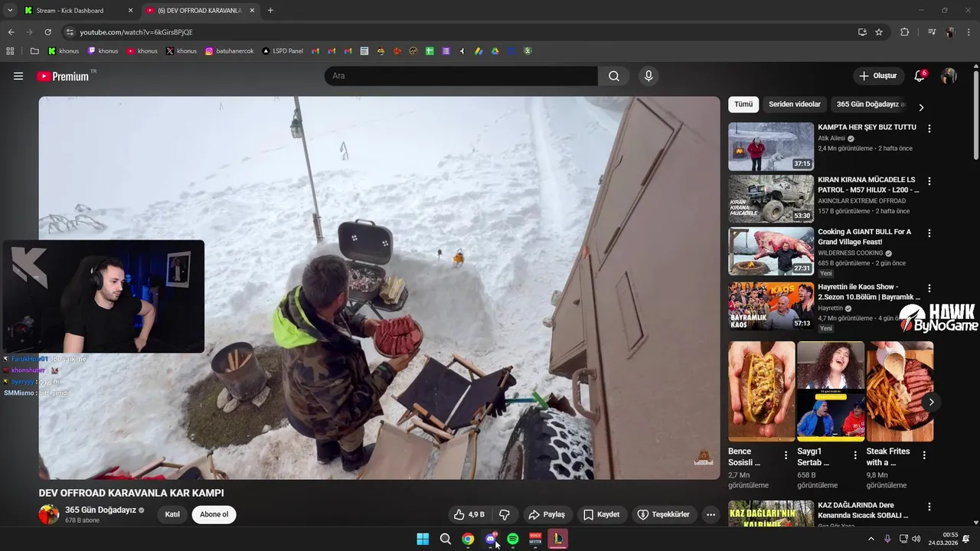The height and width of the screenshot is (551, 980).
Task: Open options for Cooking A GIANT BULL
Action: point(929,233)
